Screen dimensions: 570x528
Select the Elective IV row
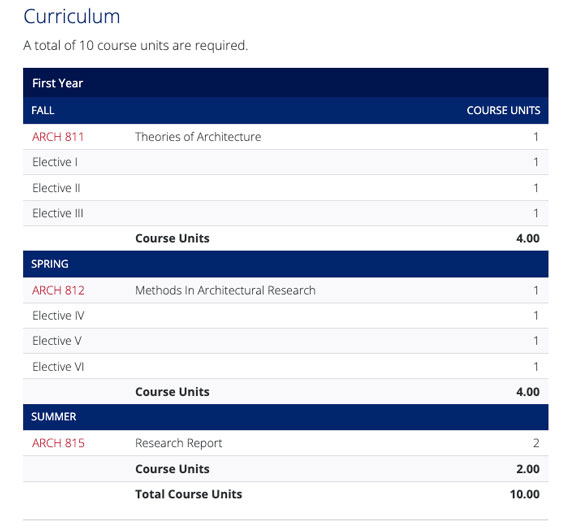pyautogui.click(x=286, y=316)
